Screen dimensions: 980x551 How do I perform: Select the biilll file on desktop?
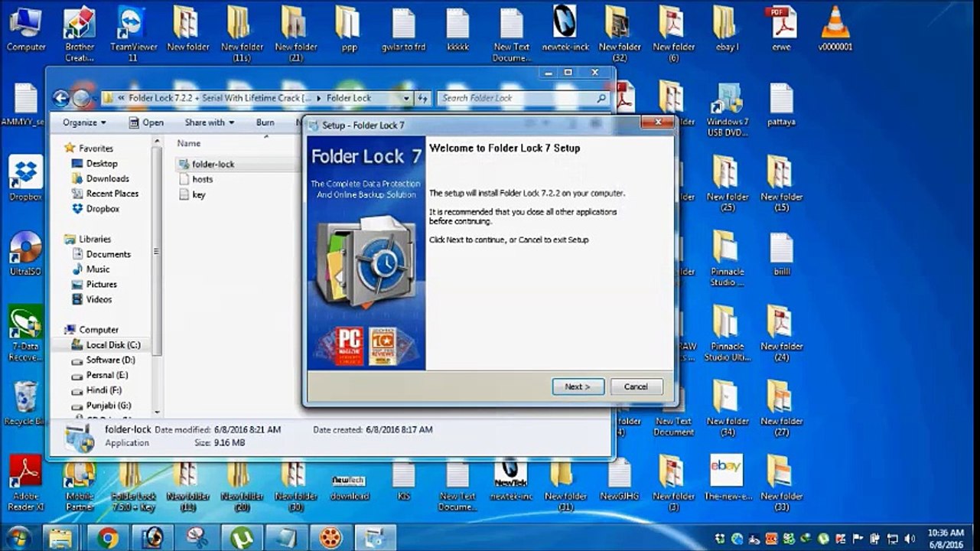(781, 253)
